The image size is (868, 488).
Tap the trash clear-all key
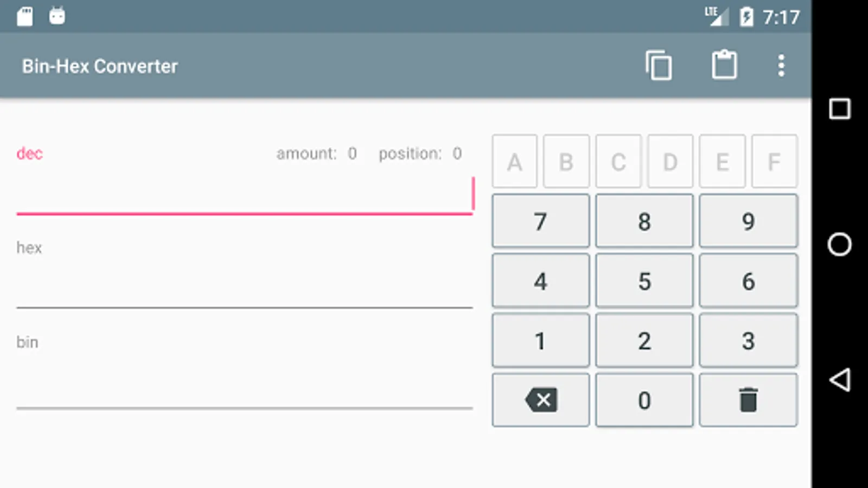748,400
